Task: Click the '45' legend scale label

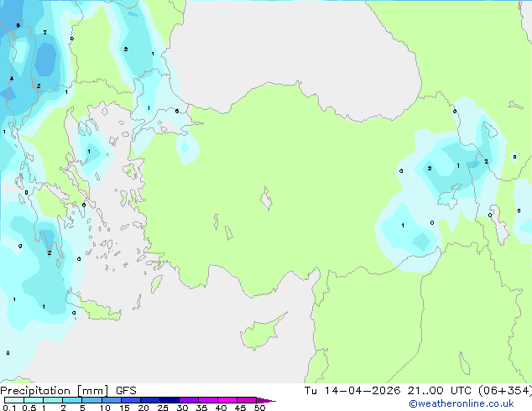Action: click(x=240, y=408)
